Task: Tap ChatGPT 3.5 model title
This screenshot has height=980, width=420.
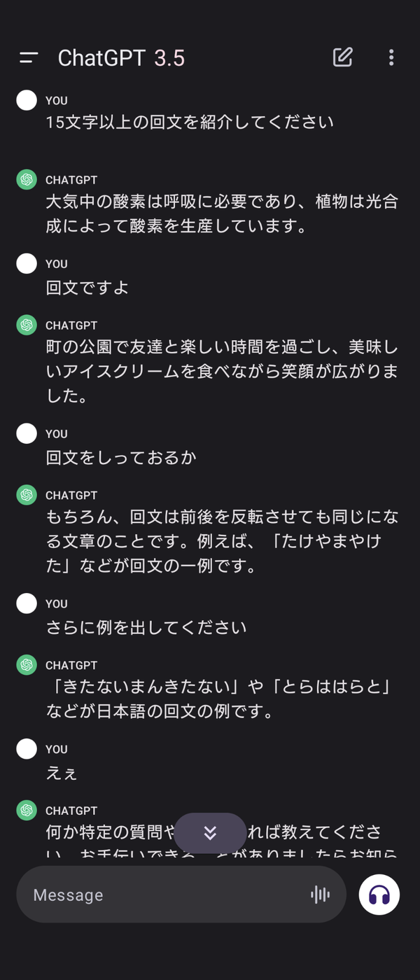Action: coord(121,58)
